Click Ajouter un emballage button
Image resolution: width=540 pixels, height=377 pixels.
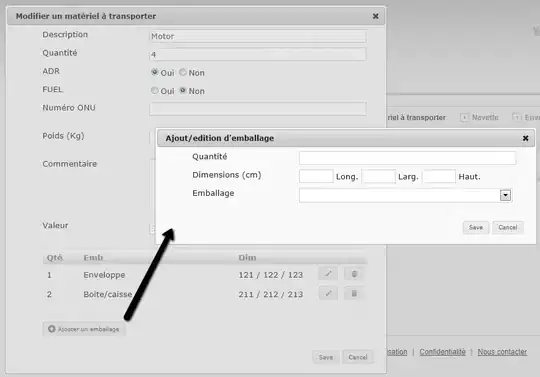pos(84,329)
